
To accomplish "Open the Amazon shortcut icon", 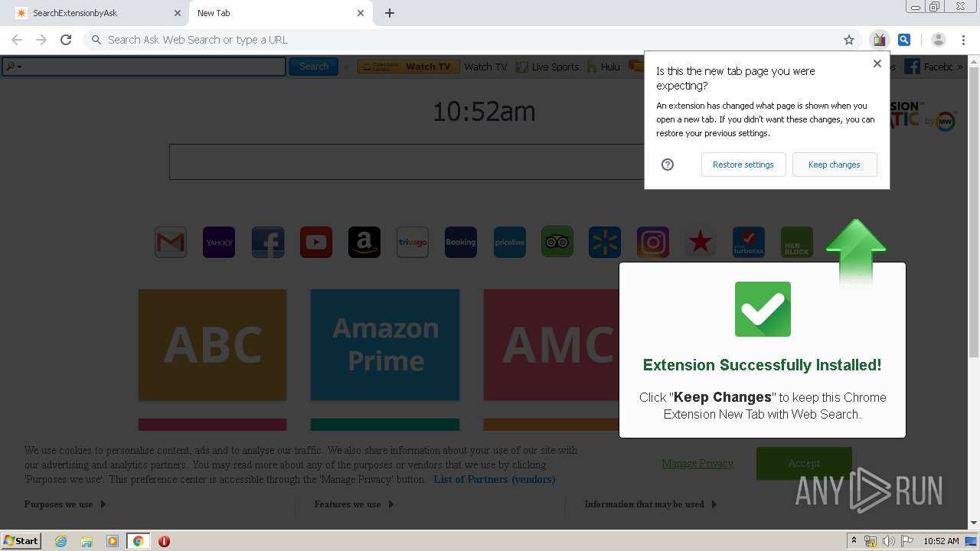I will [x=364, y=243].
